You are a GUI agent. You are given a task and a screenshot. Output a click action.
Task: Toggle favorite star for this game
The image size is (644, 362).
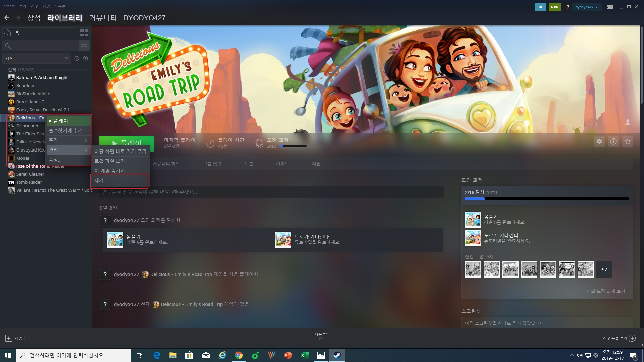(628, 141)
